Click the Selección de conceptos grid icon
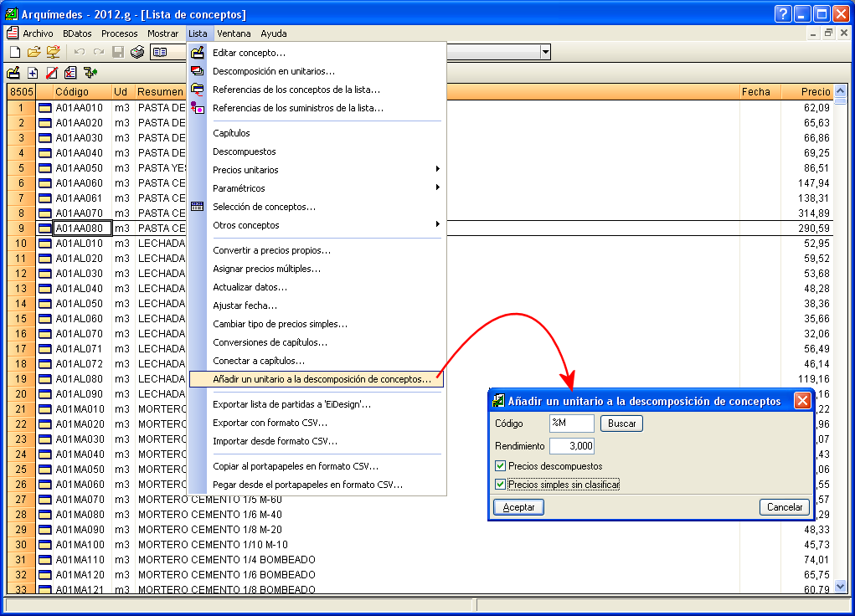Viewport: 855px width, 616px height. pyautogui.click(x=198, y=207)
